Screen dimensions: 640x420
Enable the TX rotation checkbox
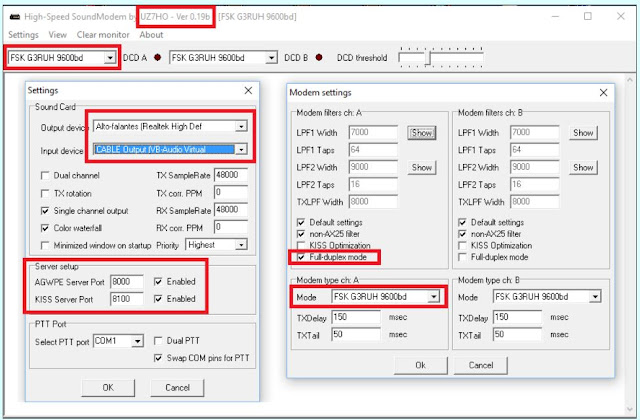click(45, 193)
